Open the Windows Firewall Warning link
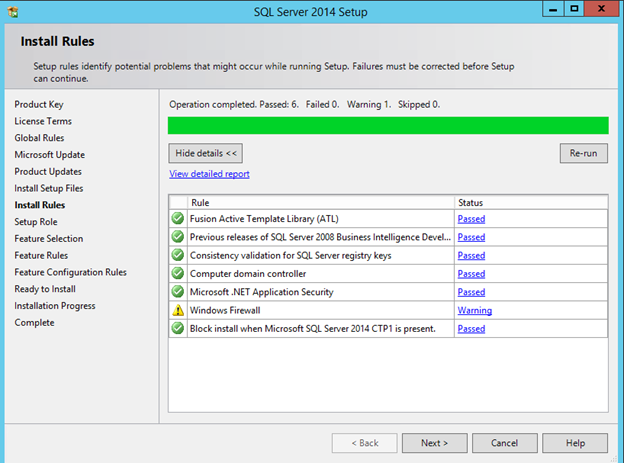 pyautogui.click(x=475, y=311)
